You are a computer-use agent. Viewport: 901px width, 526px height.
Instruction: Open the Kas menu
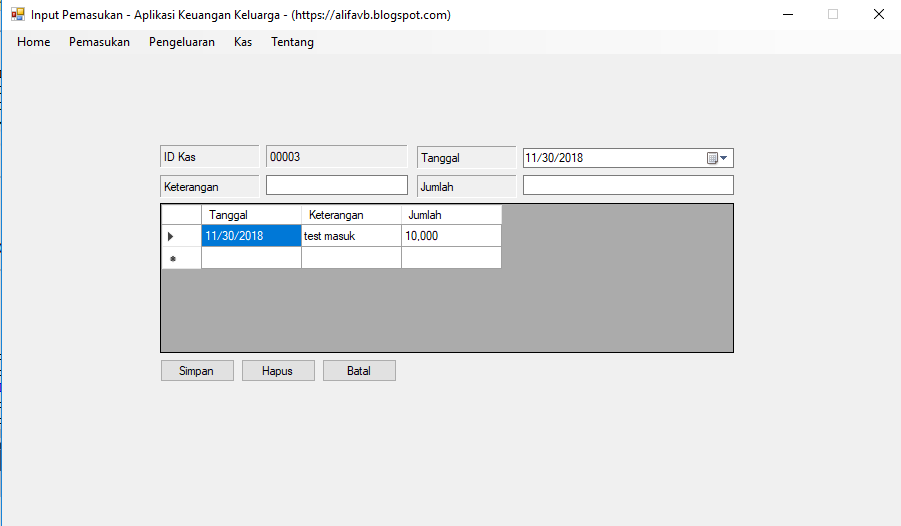242,42
